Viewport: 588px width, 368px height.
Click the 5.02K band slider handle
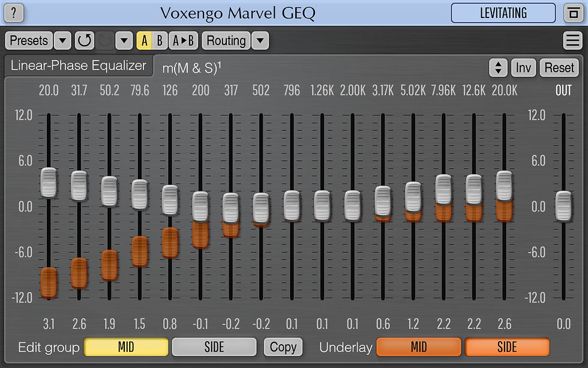click(x=413, y=196)
